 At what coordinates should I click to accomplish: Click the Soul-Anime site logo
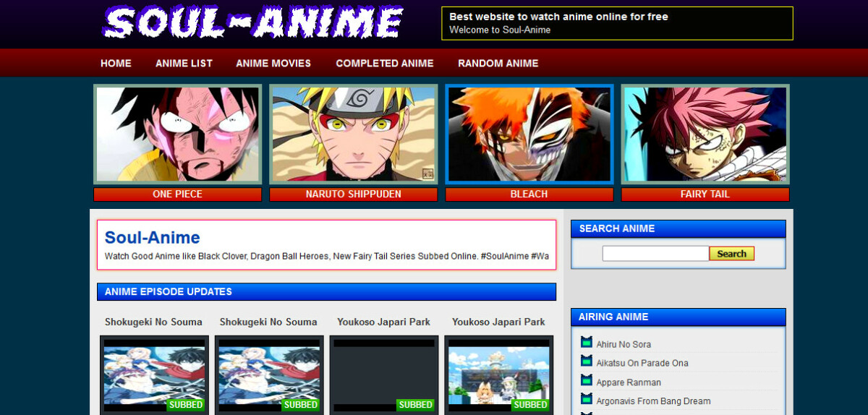[x=253, y=23]
